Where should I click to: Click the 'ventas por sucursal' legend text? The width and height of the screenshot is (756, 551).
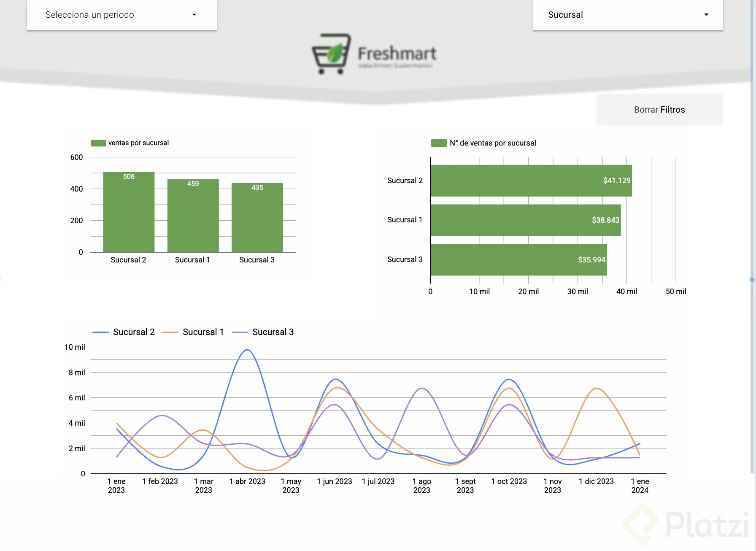(x=138, y=143)
